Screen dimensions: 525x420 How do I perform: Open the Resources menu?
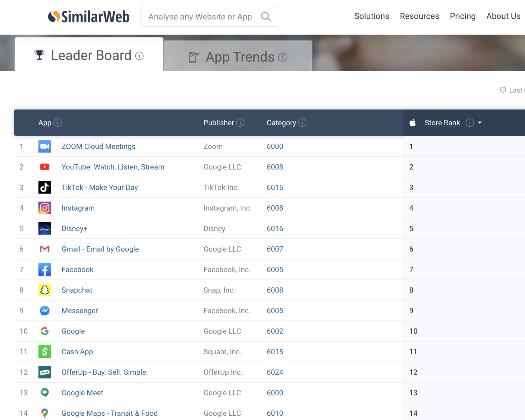[419, 16]
